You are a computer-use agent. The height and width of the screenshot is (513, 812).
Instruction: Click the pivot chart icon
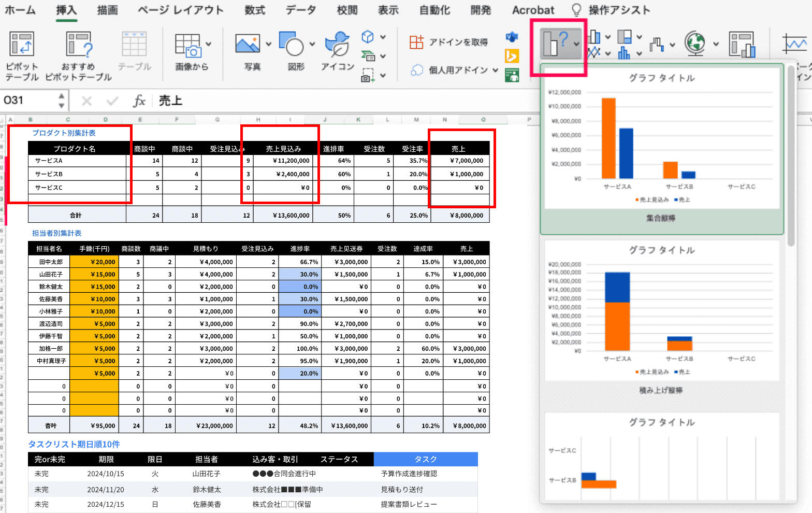point(742,44)
